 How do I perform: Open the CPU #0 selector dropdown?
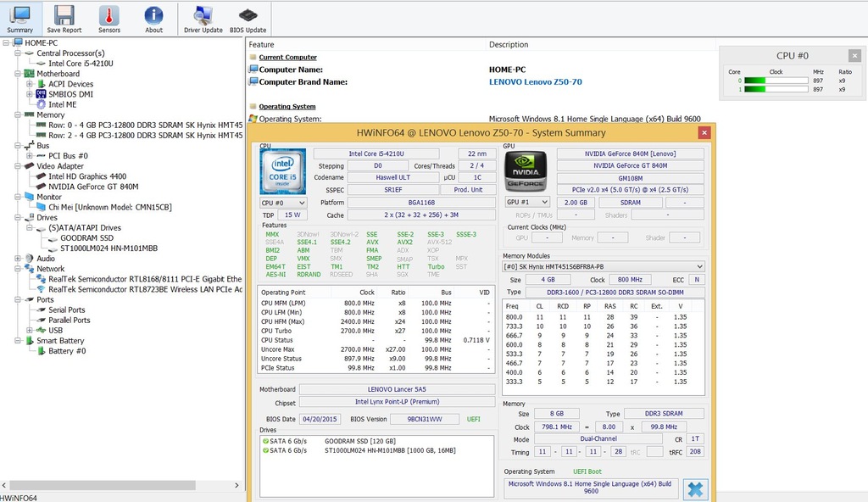pos(283,203)
